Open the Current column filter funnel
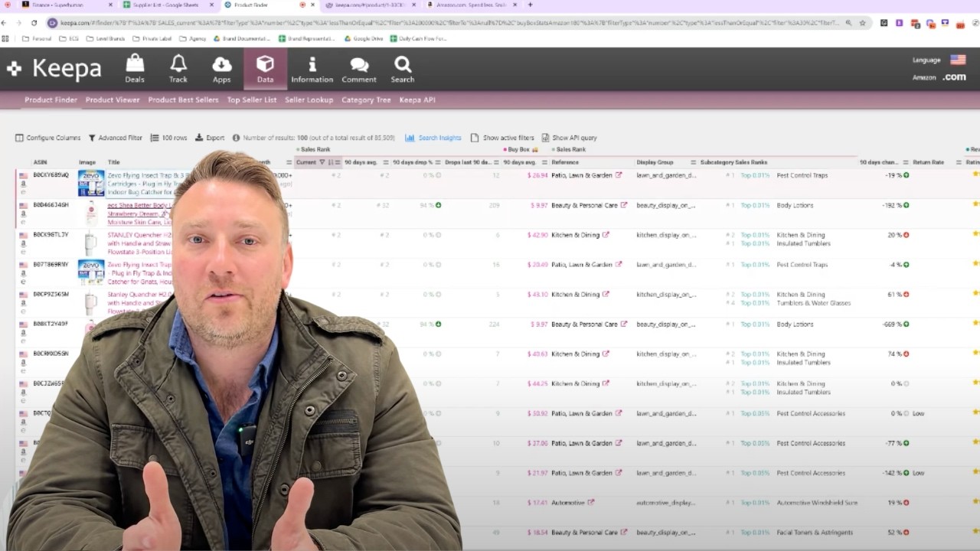This screenshot has height=551, width=980. tap(322, 162)
